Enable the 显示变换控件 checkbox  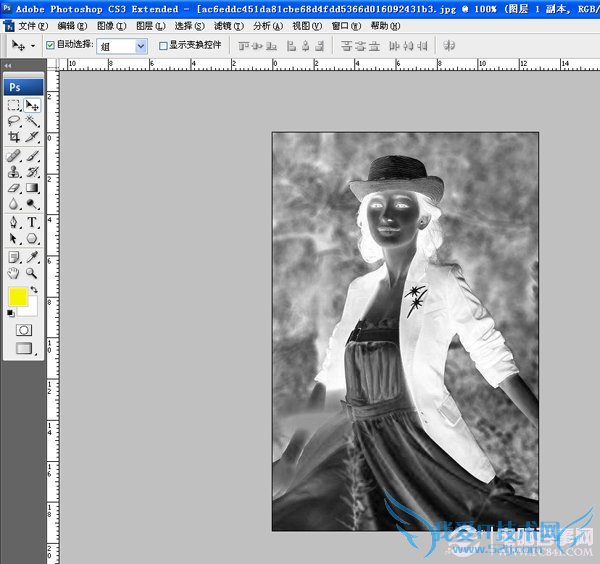point(164,45)
